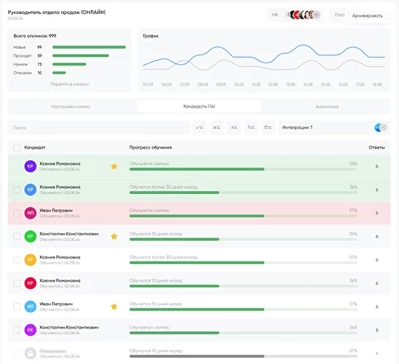Screen dimensions: 399x364
Task: Click the percent sort filter icon
Action: [251, 128]
